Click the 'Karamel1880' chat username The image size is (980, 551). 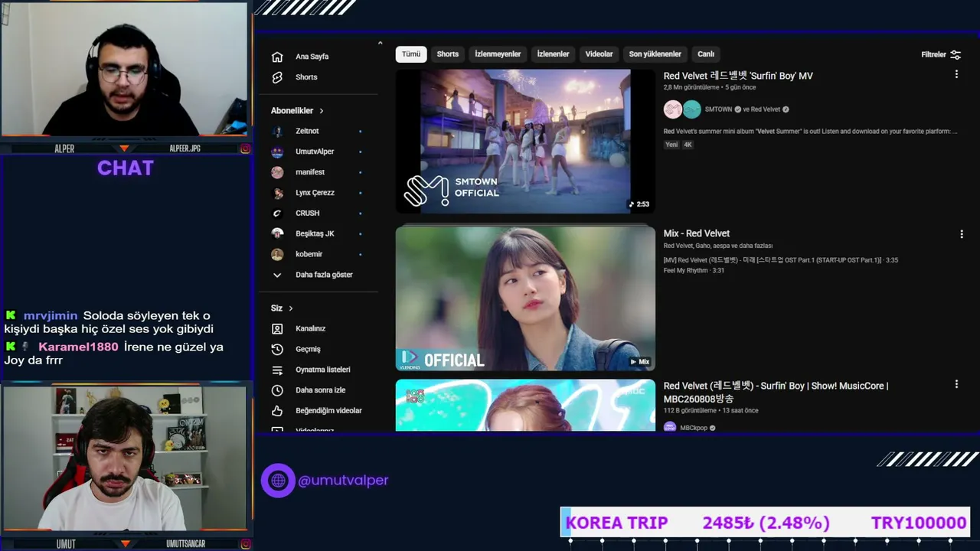[x=78, y=347]
